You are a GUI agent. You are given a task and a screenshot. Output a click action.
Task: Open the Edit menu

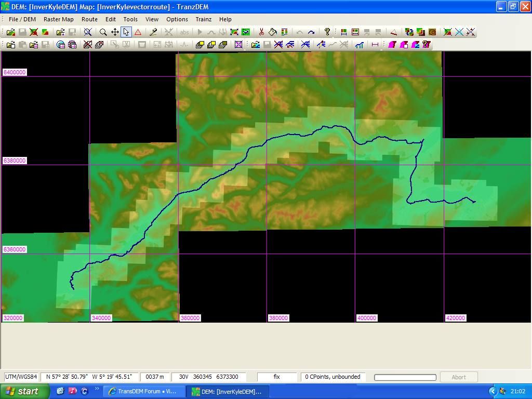click(111, 19)
